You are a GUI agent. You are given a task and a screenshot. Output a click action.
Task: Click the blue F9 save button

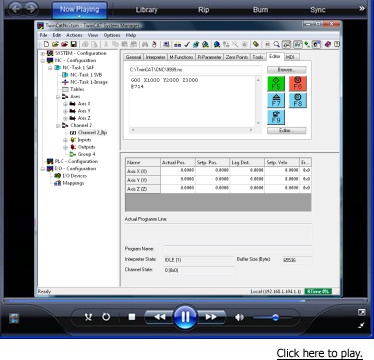[276, 117]
